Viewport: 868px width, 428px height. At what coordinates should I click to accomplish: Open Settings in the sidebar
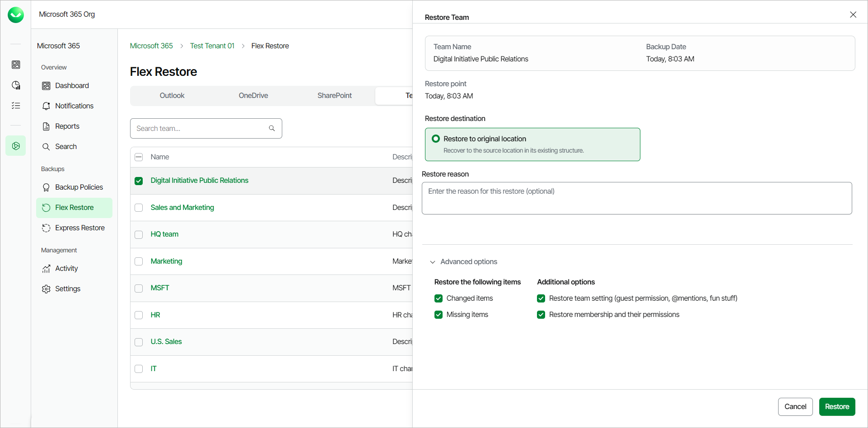[x=74, y=289]
